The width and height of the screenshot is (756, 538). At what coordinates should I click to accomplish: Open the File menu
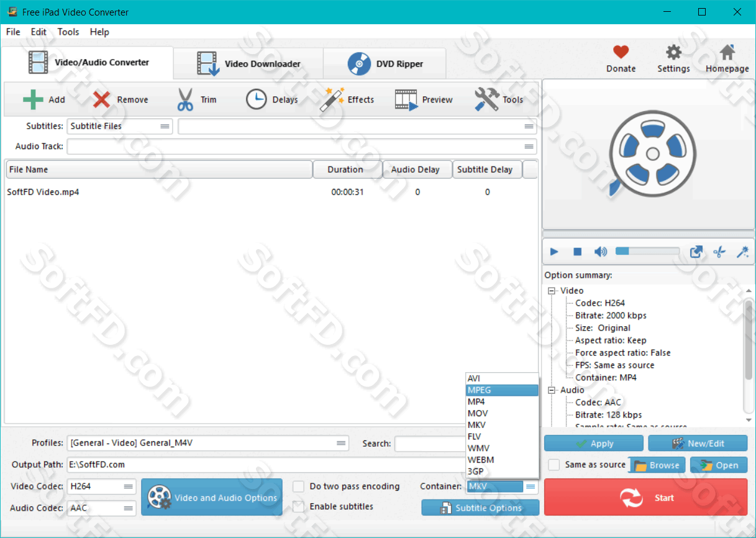pyautogui.click(x=13, y=32)
